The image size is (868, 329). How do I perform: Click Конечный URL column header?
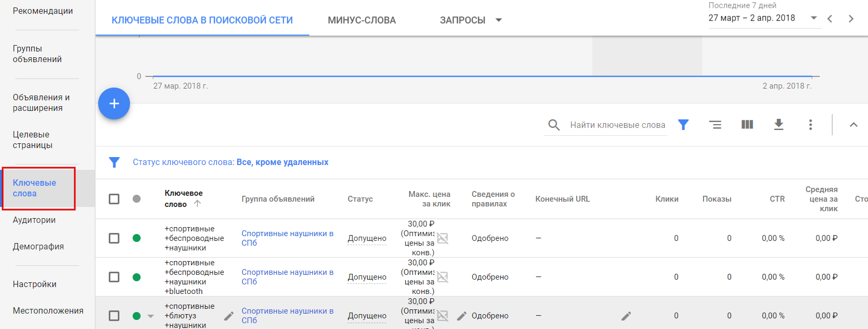pyautogui.click(x=562, y=199)
